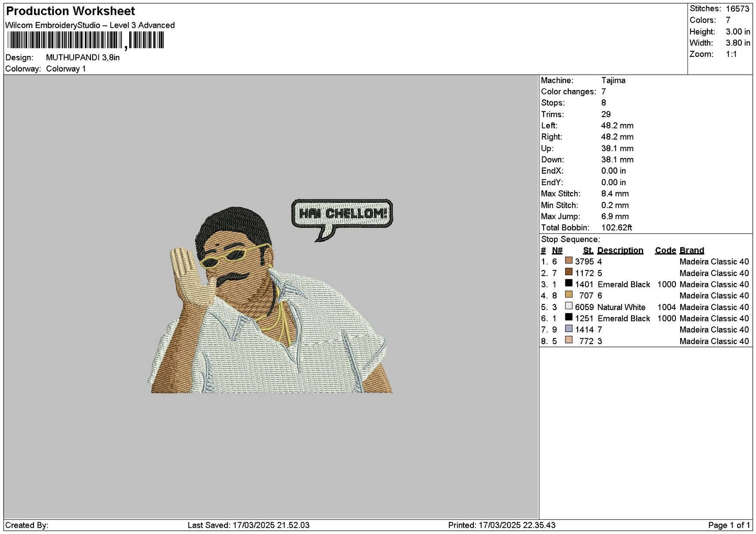Select the Total Bobbin value 102.62ft

tap(617, 228)
